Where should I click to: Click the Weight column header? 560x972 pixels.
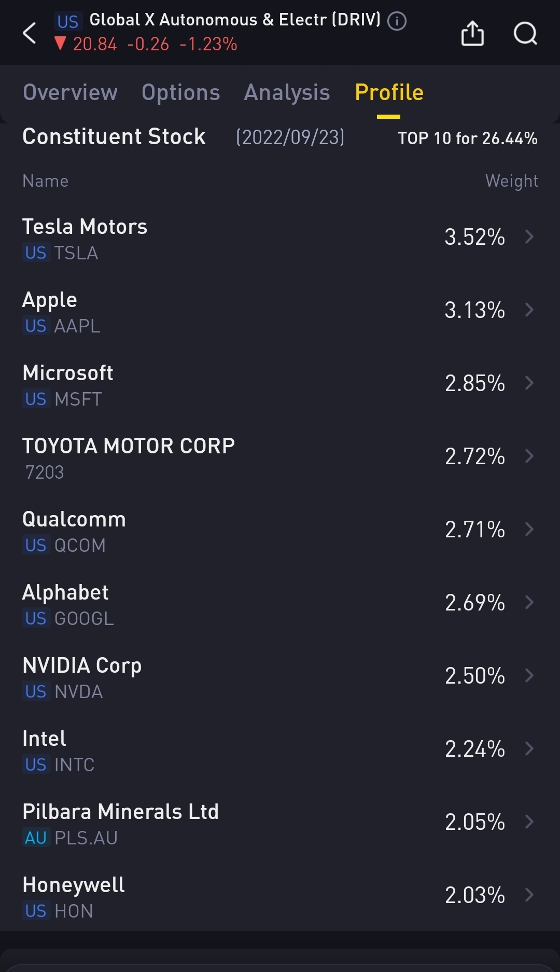[511, 181]
